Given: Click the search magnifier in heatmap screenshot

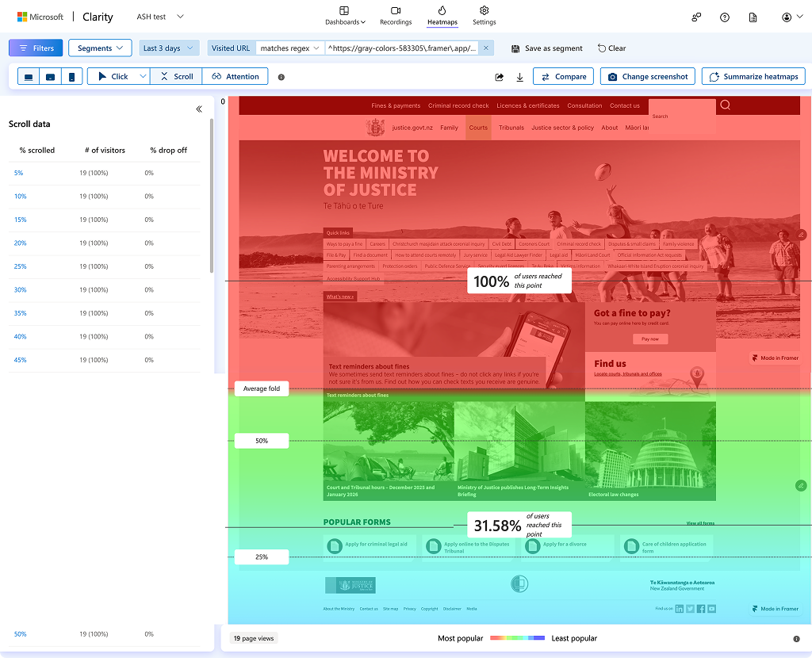Looking at the screenshot, I should pyautogui.click(x=725, y=105).
